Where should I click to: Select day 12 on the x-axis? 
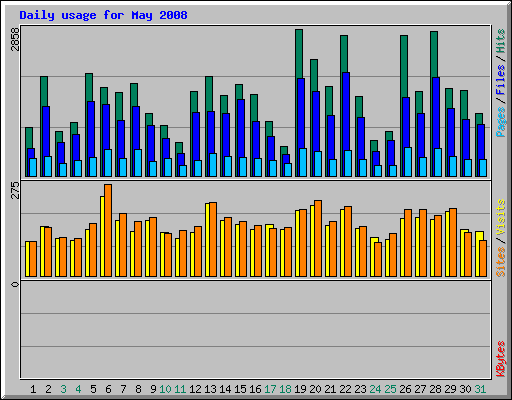195,389
